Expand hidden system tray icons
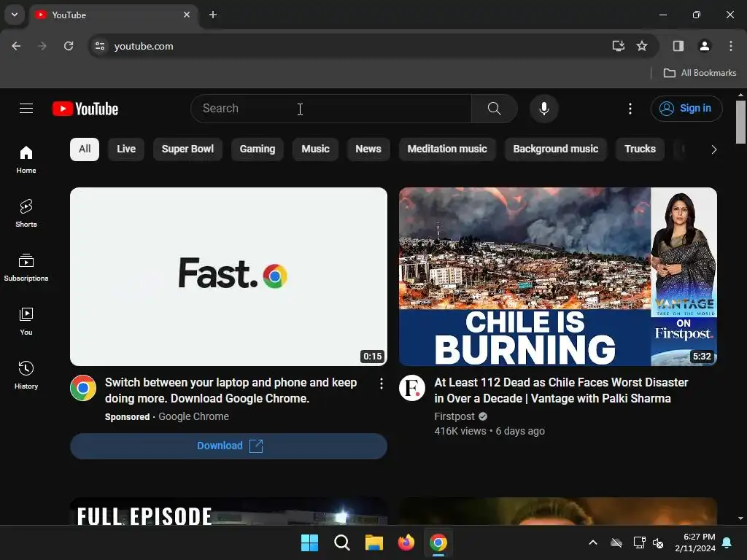The height and width of the screenshot is (560, 747). tap(592, 542)
